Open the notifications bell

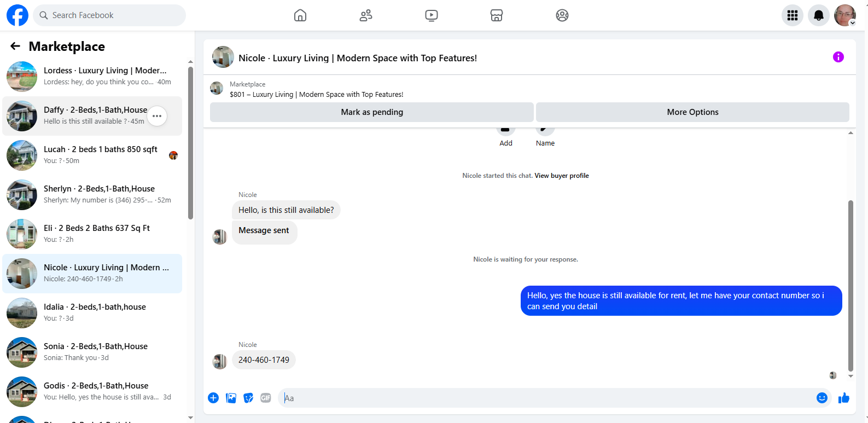click(819, 15)
